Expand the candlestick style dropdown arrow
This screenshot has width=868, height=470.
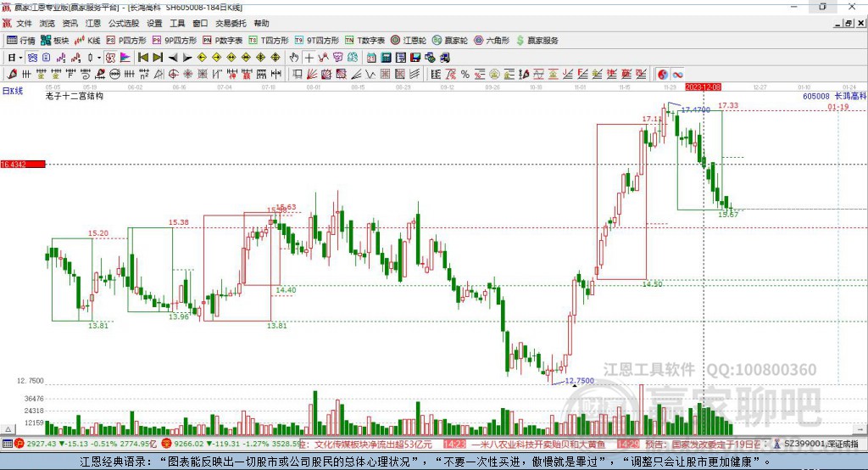pos(99,58)
